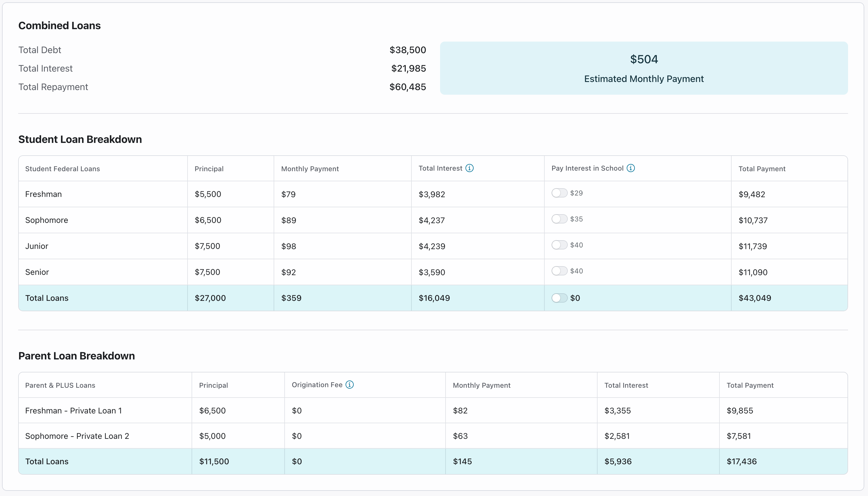Toggle Total Loans pay interest switch

559,298
